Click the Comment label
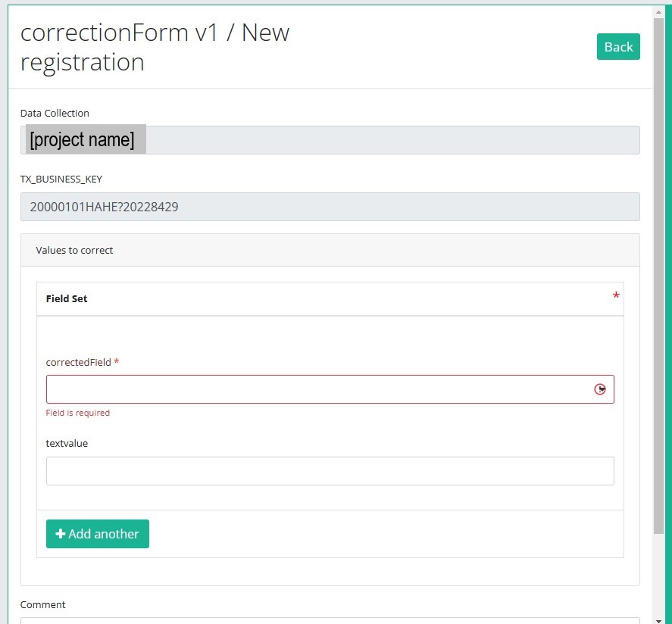Image resolution: width=672 pixels, height=624 pixels. coord(42,604)
